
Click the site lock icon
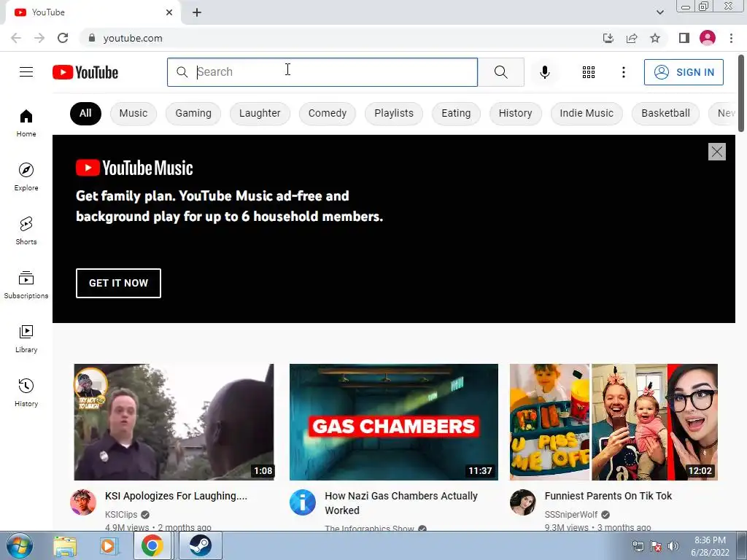pyautogui.click(x=92, y=38)
